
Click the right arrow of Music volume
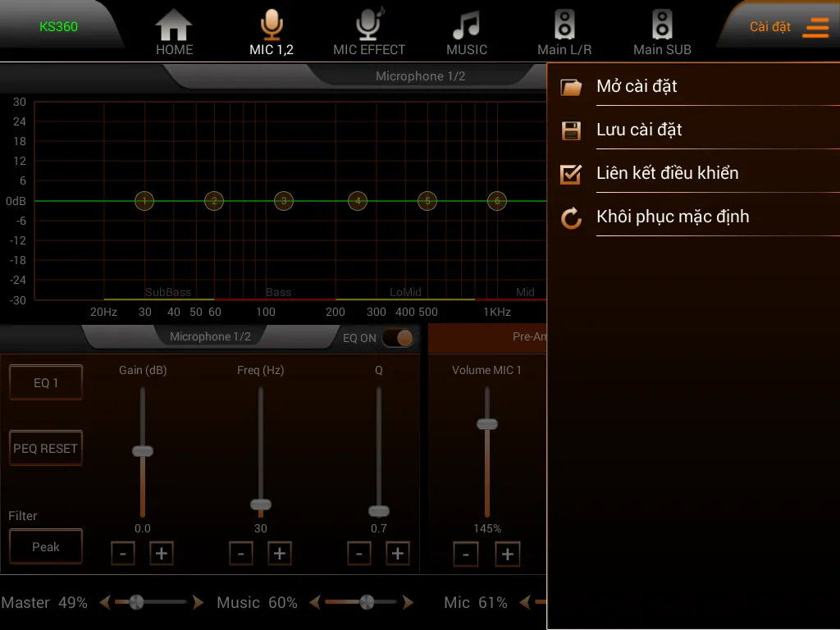(x=408, y=603)
